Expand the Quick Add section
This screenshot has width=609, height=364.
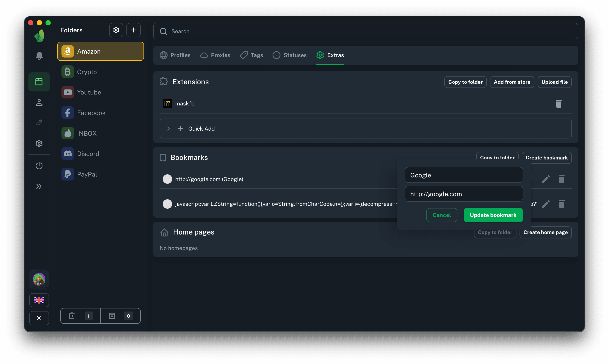tap(168, 129)
